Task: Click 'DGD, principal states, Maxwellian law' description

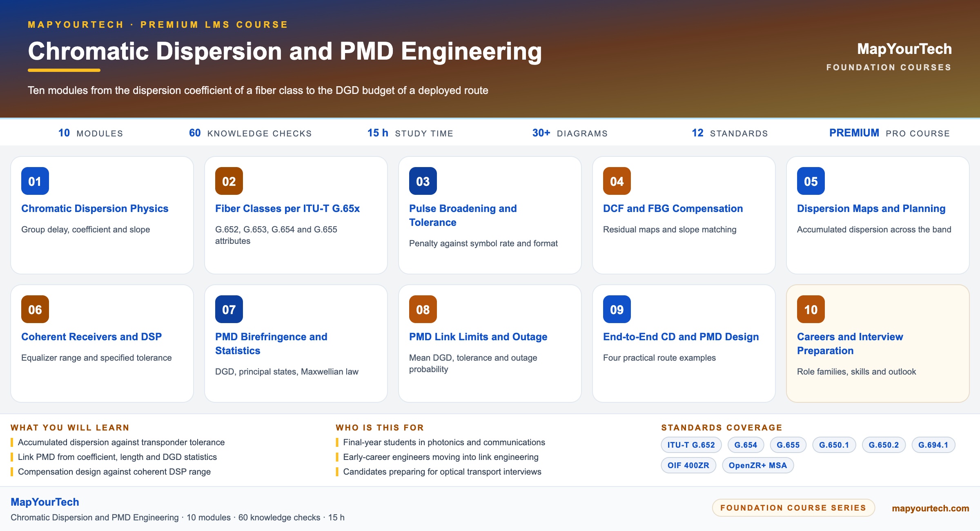Action: (x=287, y=372)
